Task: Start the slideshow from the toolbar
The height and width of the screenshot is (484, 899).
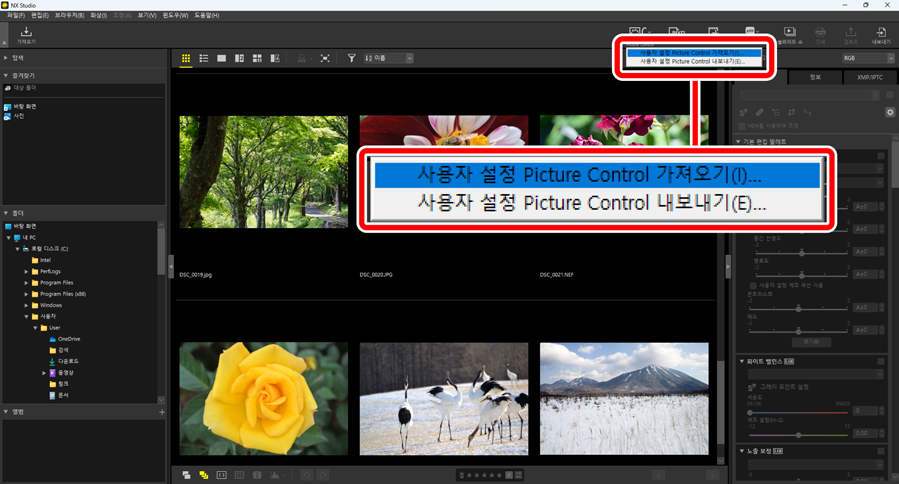Action: pyautogui.click(x=789, y=34)
